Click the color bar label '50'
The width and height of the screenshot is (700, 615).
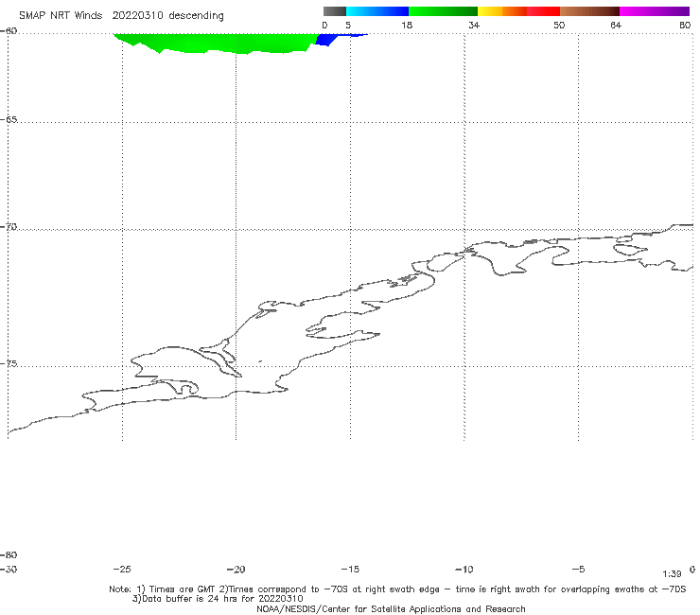tap(559, 26)
